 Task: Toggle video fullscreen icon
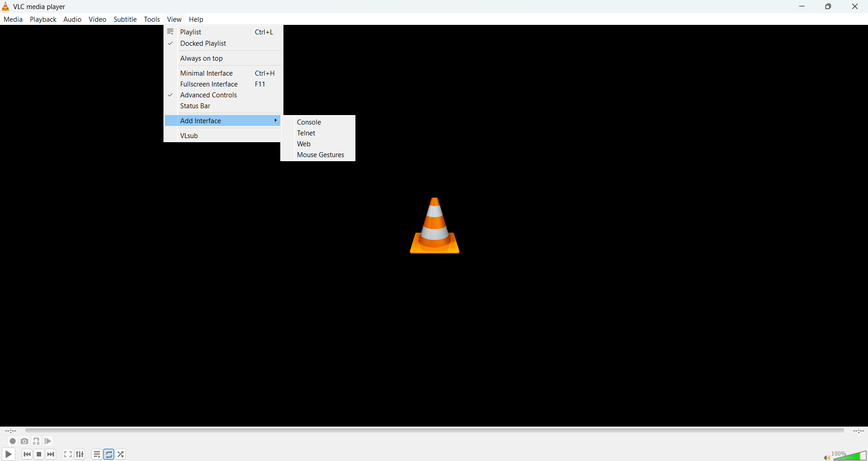pos(68,454)
